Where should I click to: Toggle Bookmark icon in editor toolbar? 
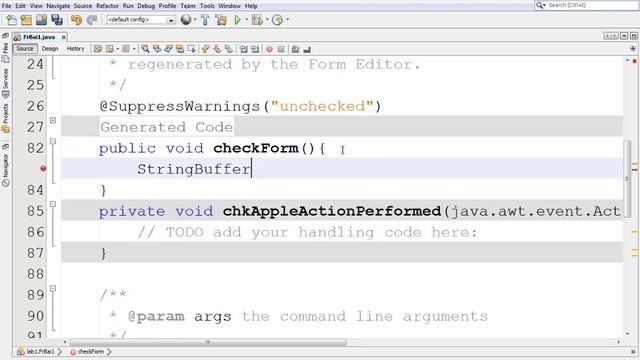click(229, 49)
